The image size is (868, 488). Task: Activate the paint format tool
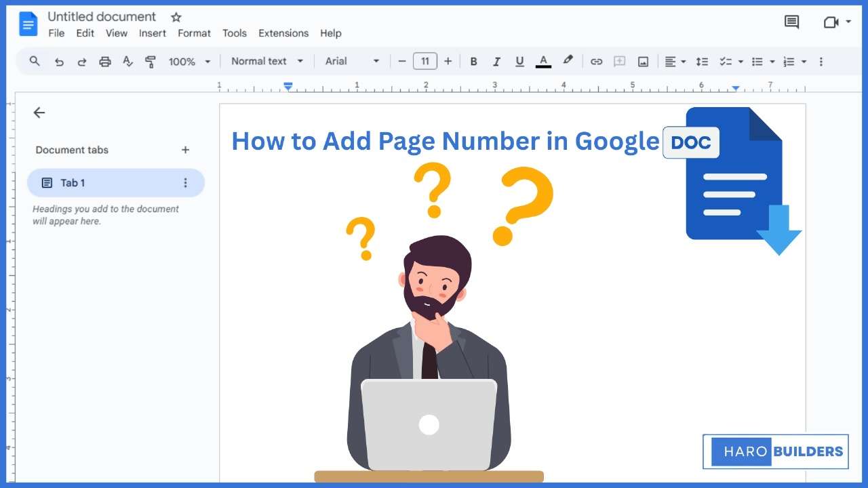[x=151, y=62]
